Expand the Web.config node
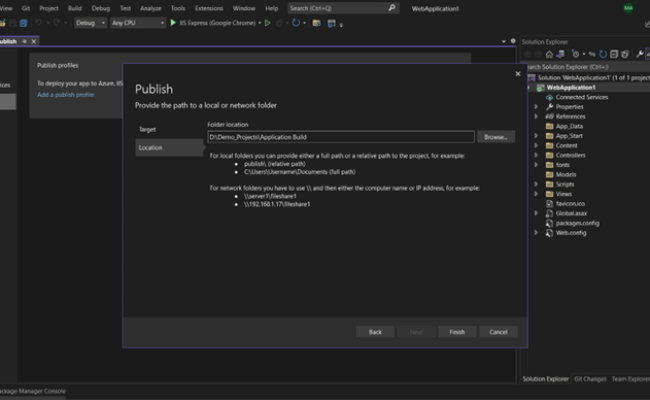The width and height of the screenshot is (650, 400). [x=536, y=233]
